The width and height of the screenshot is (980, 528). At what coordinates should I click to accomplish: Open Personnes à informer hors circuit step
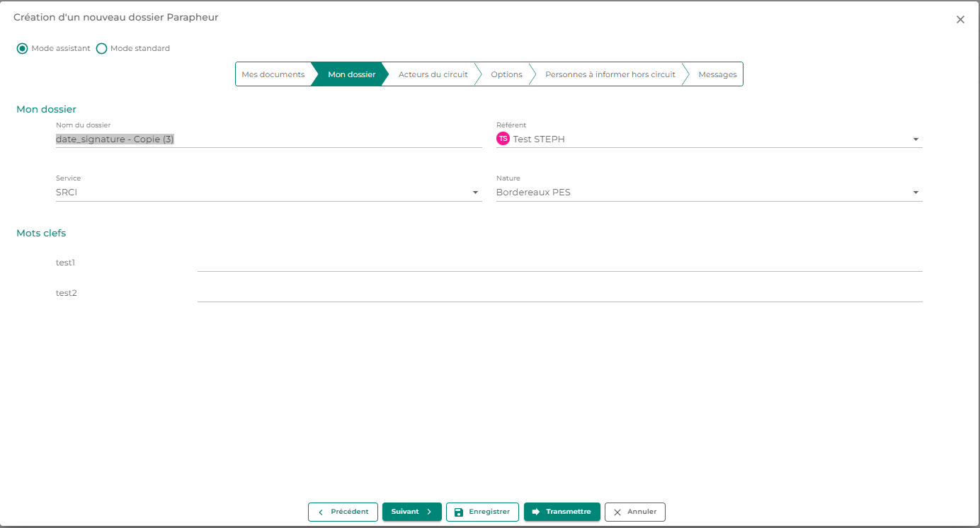(610, 74)
